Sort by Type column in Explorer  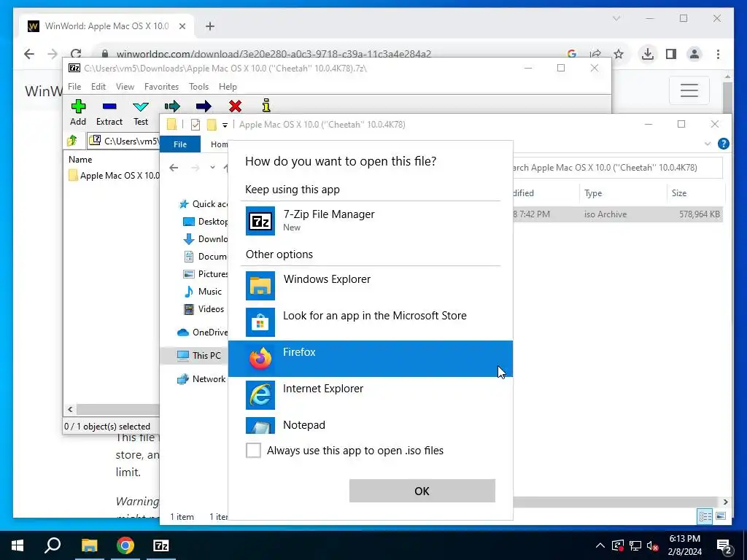(x=623, y=192)
